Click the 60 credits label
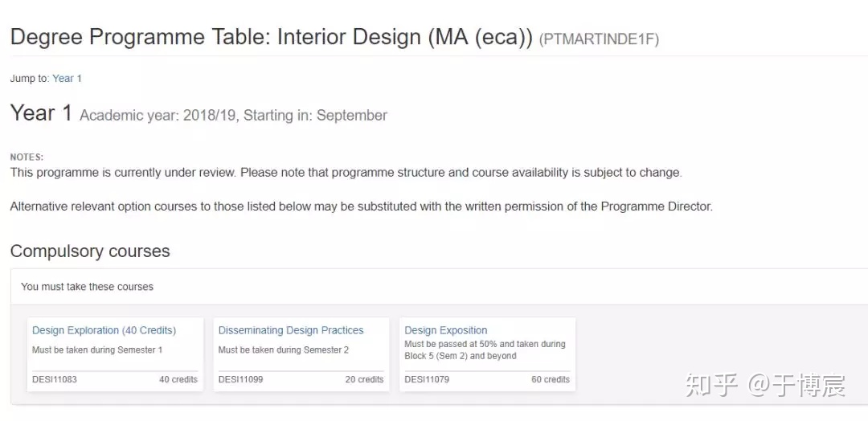868x421 pixels. point(551,379)
